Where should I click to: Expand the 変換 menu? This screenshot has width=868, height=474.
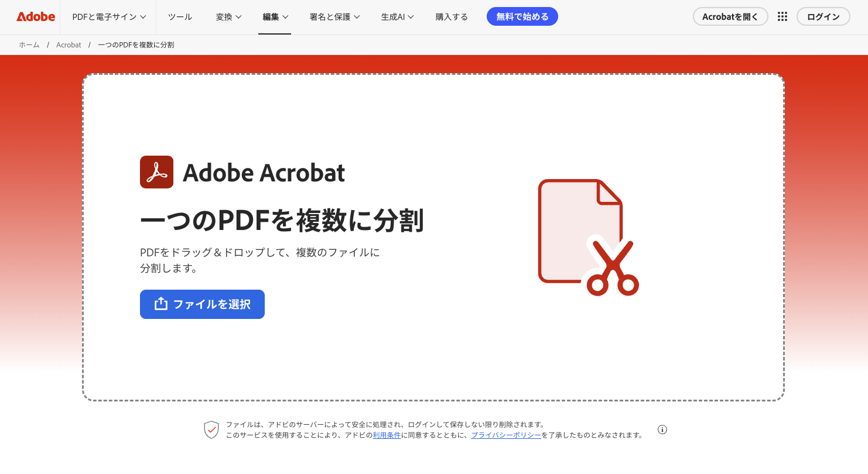coord(228,17)
